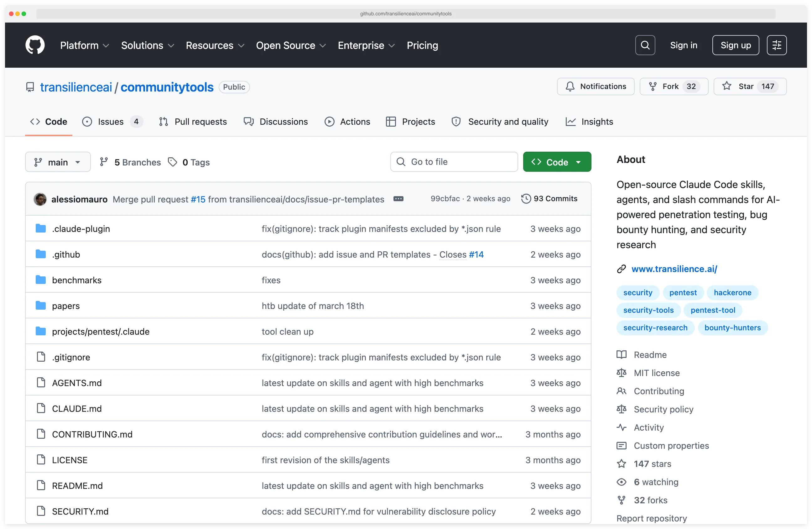Viewport: 812px width, 529px height.
Task: Click the README.md file icon
Action: point(41,485)
